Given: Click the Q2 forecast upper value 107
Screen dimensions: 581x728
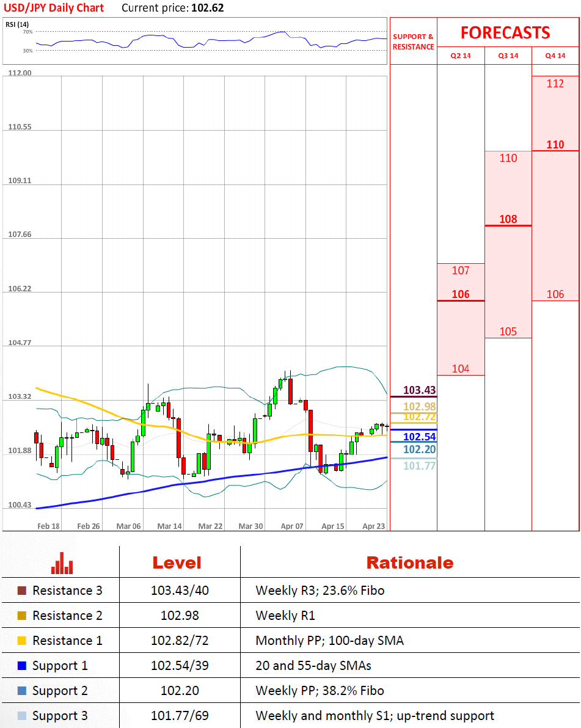Looking at the screenshot, I should point(461,270).
